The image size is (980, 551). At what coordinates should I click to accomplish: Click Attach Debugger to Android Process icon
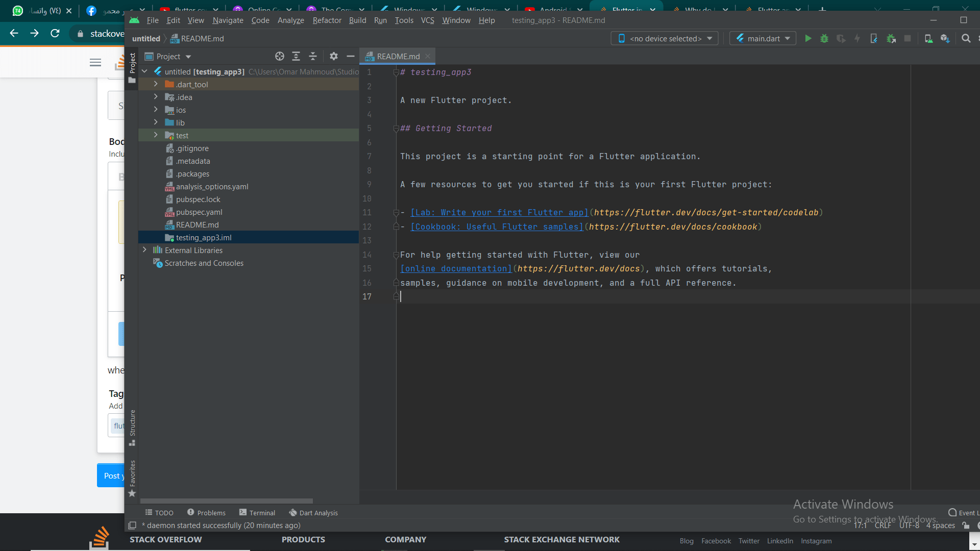(891, 38)
